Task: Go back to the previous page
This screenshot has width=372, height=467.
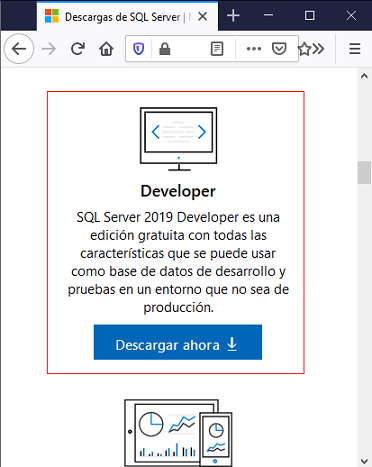Action: [19, 49]
